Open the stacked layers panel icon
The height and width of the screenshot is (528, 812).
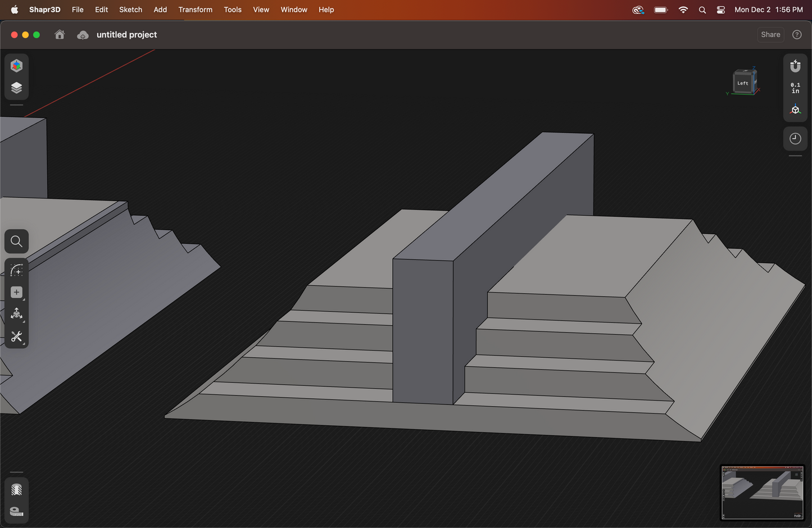pyautogui.click(x=16, y=88)
